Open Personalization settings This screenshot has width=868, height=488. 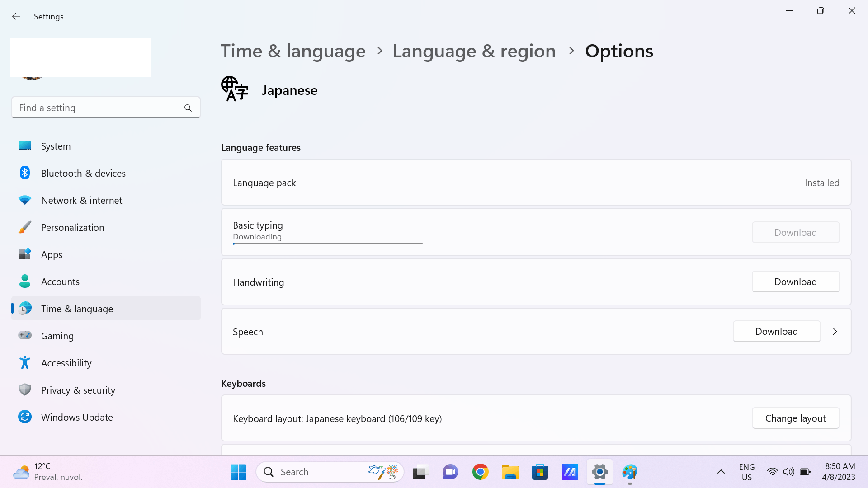(106, 227)
